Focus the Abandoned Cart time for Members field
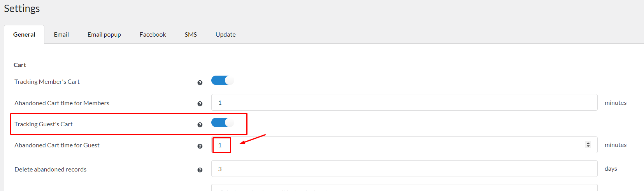This screenshot has width=644, height=191. [x=404, y=103]
